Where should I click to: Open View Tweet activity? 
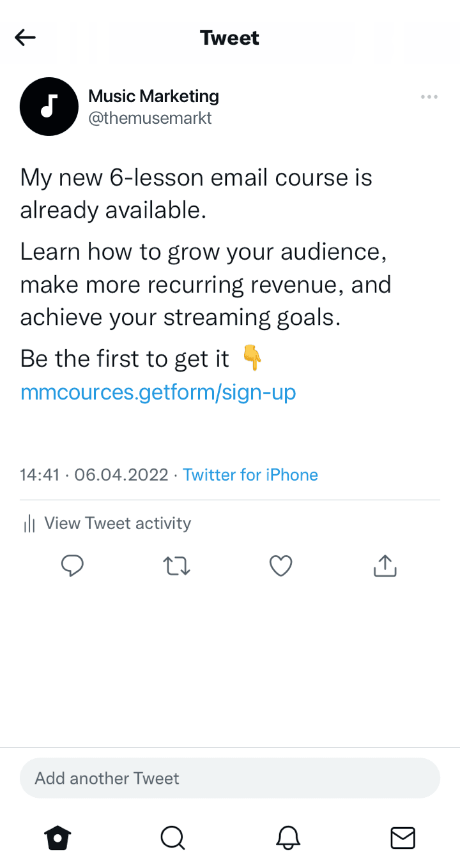(x=118, y=523)
